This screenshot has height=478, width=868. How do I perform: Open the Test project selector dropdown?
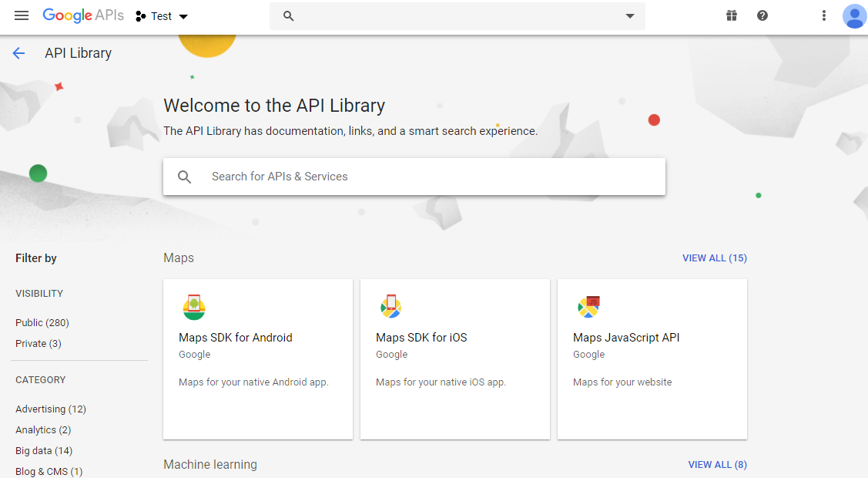162,16
